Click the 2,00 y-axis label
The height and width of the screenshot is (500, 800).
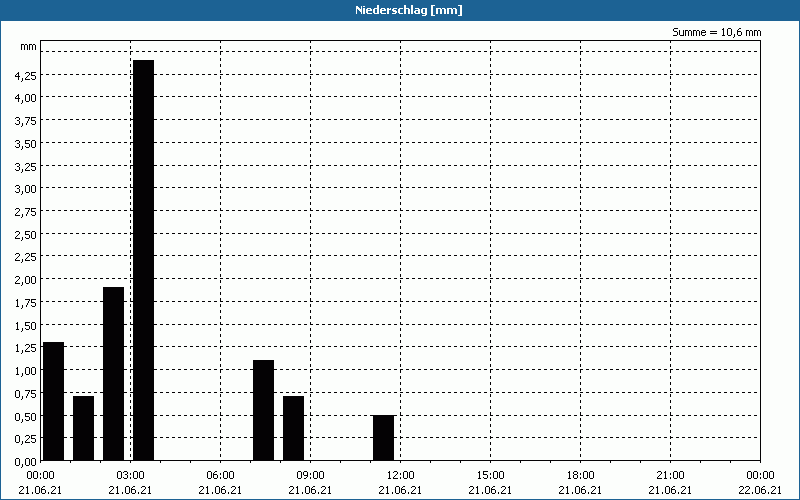point(26,280)
